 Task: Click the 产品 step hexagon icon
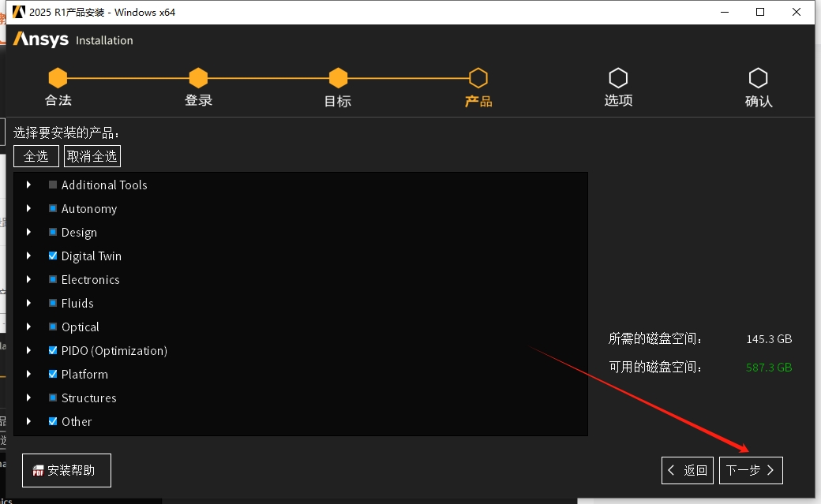click(x=478, y=78)
